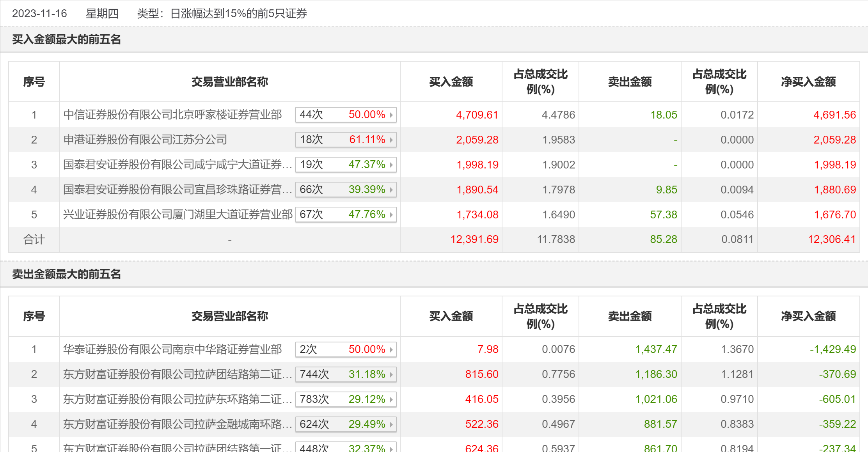Screen dimensions: 868x452
Task: Open 东方财富拉萨金融城南环路 branch link
Action: coord(177,424)
